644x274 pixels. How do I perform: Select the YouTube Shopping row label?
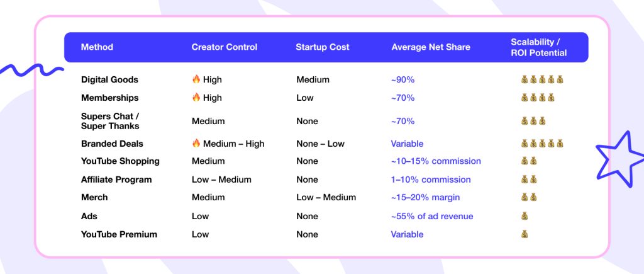point(120,161)
